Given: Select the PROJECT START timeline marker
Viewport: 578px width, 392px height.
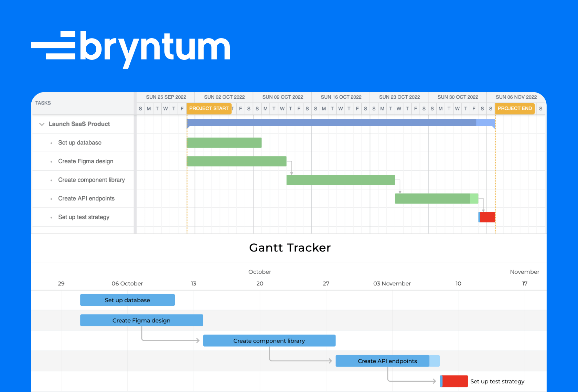Looking at the screenshot, I should (209, 108).
